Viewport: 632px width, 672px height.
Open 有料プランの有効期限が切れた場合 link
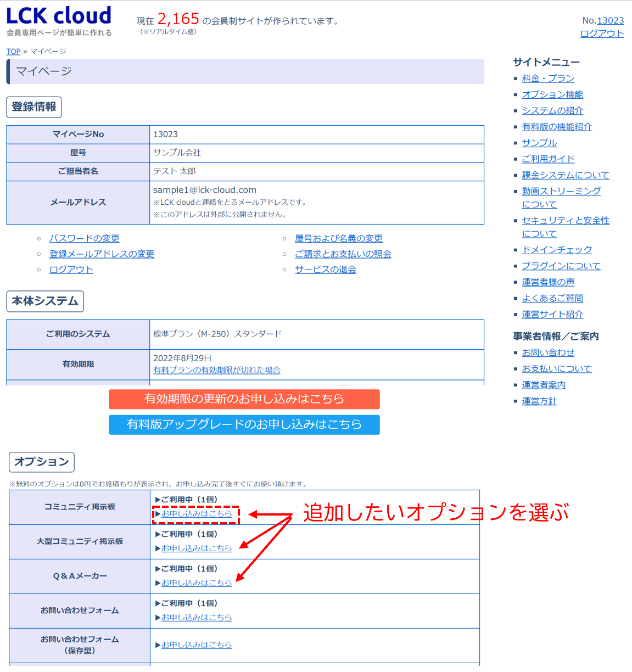216,369
